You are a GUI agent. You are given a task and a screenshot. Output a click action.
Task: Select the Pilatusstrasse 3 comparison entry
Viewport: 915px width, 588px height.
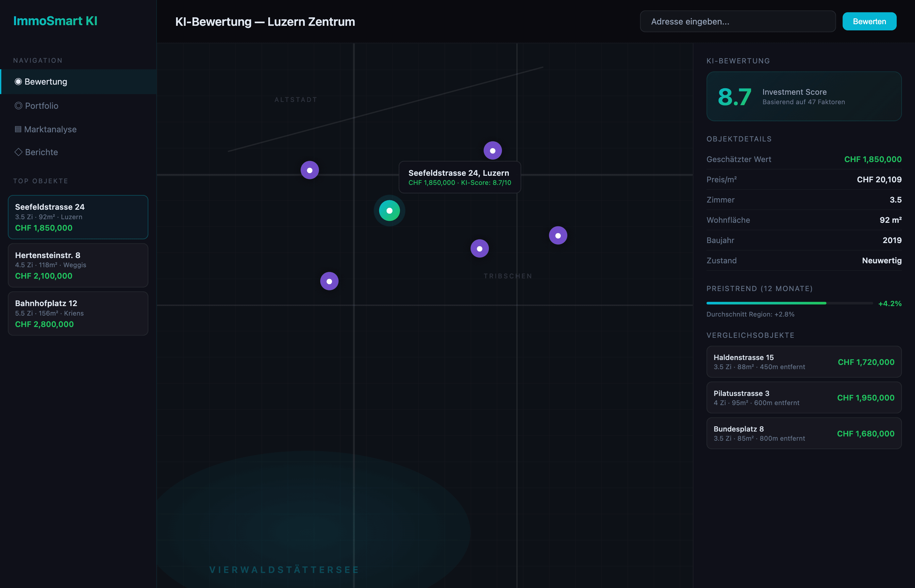tap(804, 398)
